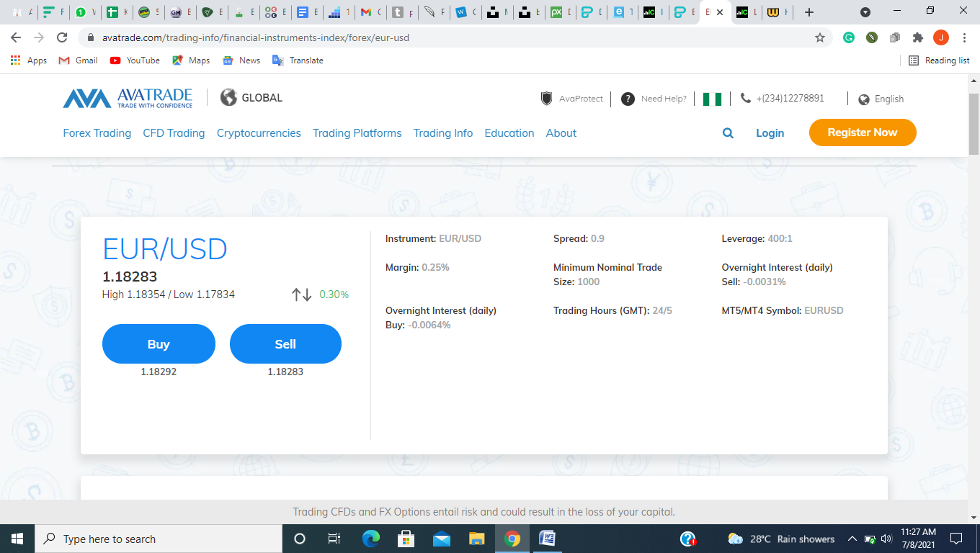The image size is (980, 553).
Task: Show hidden system tray icons
Action: coord(852,539)
